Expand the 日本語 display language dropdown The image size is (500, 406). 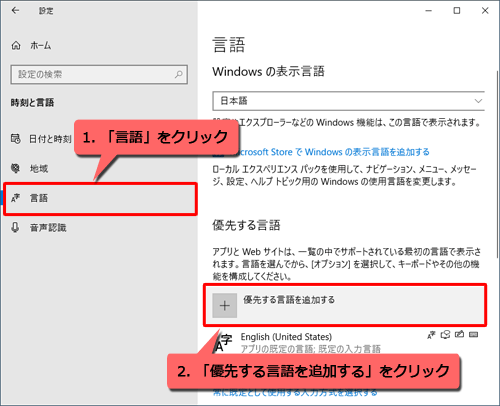349,101
